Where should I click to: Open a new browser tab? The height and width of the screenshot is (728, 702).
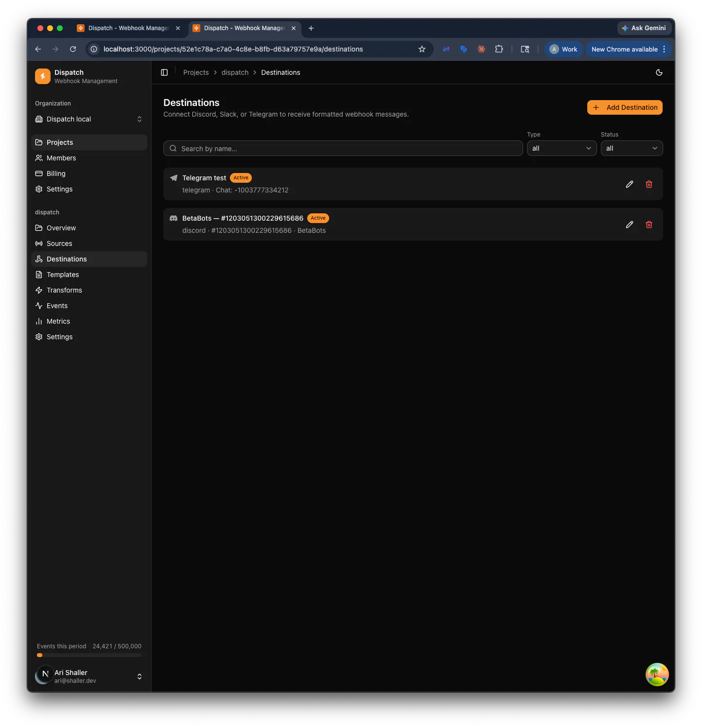(x=311, y=28)
